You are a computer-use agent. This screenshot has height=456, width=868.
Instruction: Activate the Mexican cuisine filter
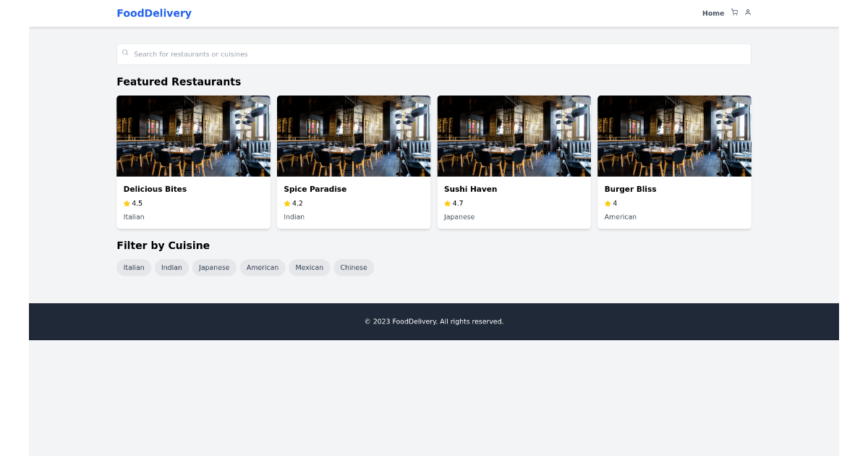(310, 267)
